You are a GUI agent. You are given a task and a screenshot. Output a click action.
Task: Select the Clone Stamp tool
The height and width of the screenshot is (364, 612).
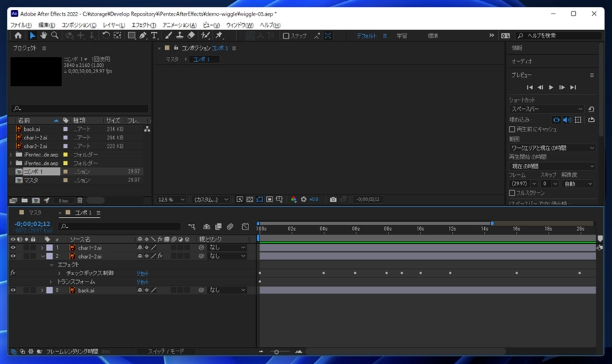(179, 36)
